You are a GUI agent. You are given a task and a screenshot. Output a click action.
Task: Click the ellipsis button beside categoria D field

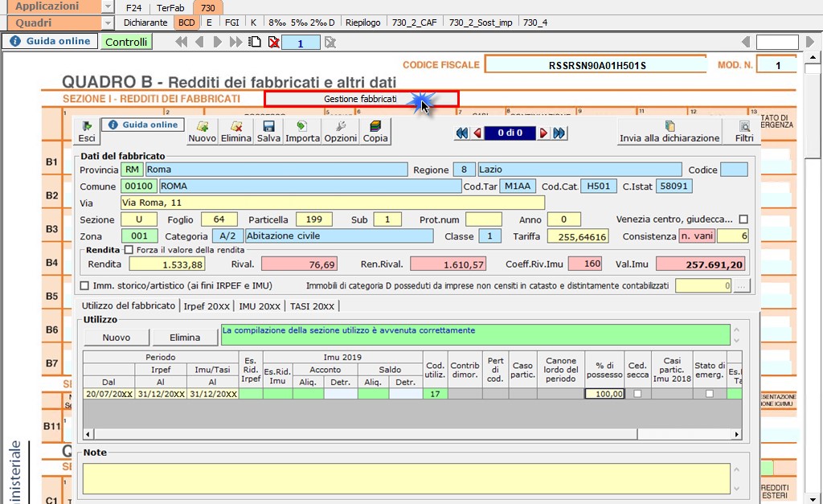click(742, 285)
